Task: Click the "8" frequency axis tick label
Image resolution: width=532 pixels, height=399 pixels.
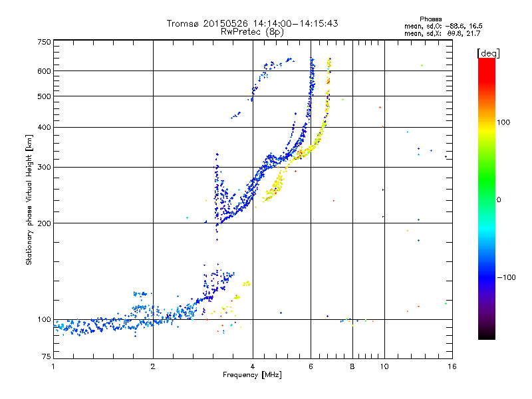Action: coord(352,366)
